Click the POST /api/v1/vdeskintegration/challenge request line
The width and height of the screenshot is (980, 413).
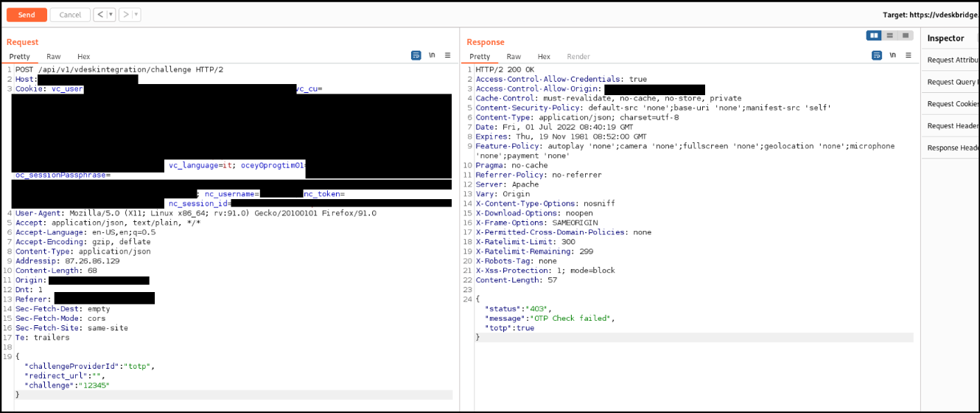[x=119, y=69]
